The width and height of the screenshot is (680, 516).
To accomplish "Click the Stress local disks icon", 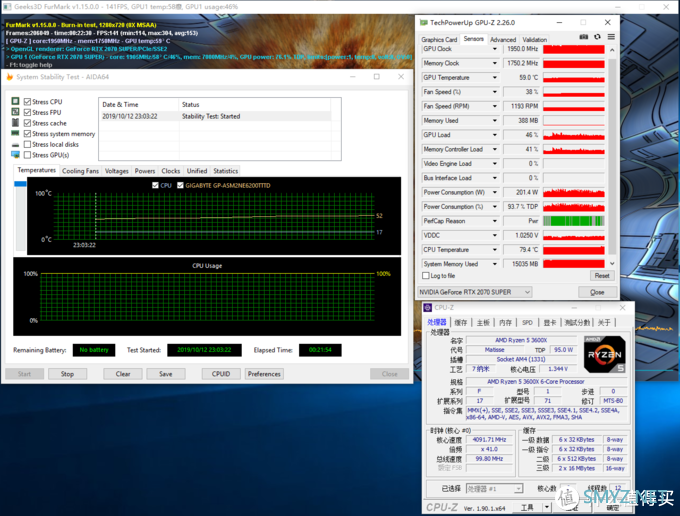I will [x=15, y=144].
